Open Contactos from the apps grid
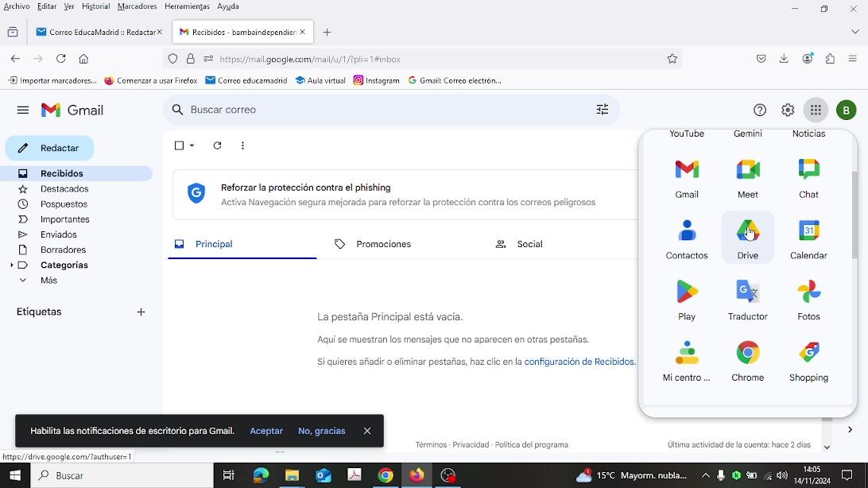Viewport: 868px width, 488px height. 687,239
